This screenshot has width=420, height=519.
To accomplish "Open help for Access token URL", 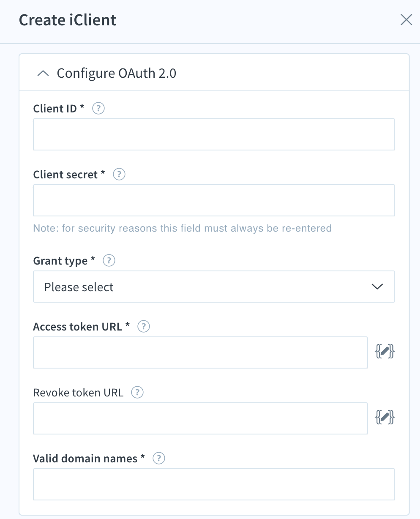I will 143,326.
